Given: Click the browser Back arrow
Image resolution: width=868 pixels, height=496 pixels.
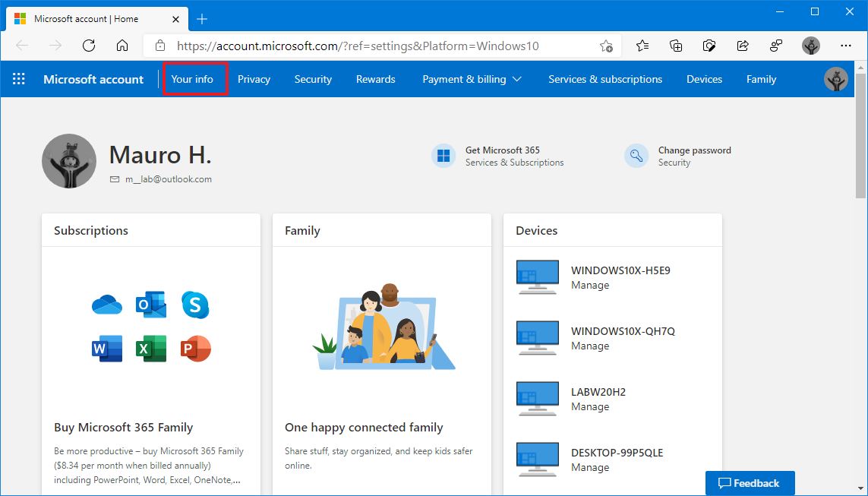Looking at the screenshot, I should click(x=22, y=46).
